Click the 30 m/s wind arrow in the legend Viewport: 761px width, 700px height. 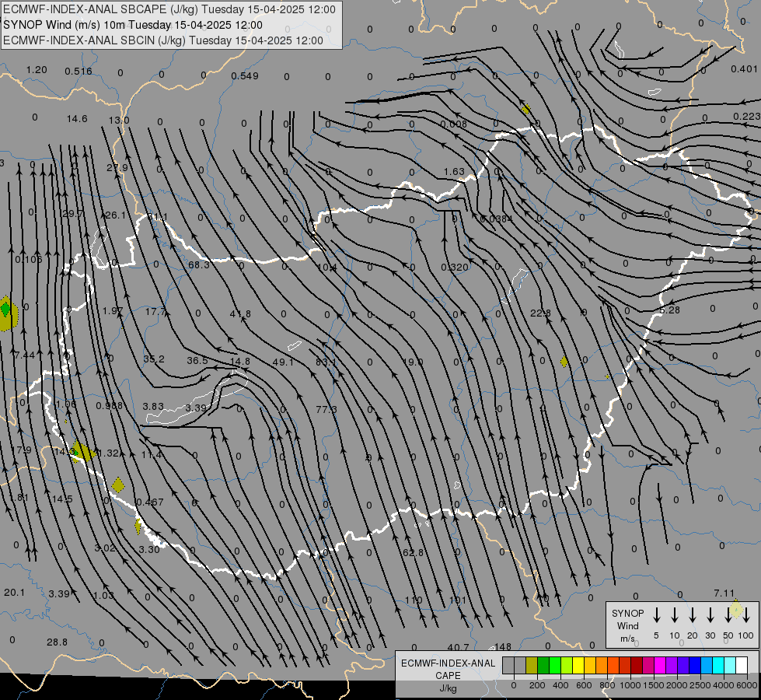tap(710, 614)
